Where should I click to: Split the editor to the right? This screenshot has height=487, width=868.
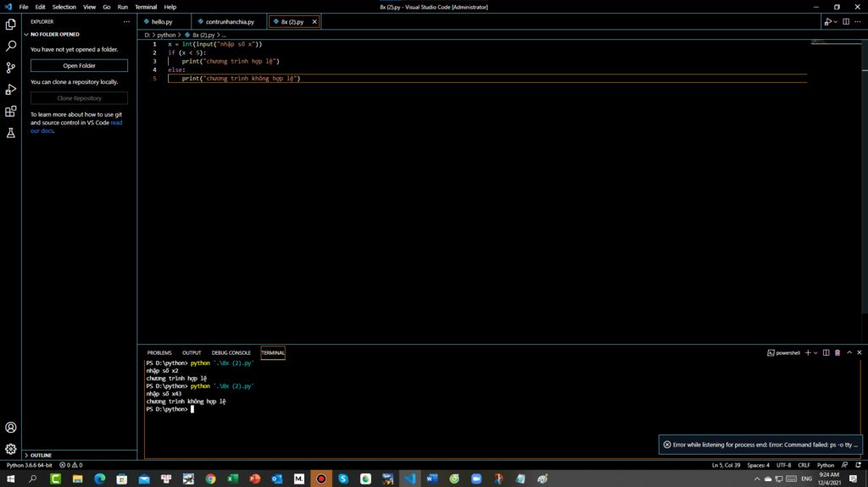(846, 21)
